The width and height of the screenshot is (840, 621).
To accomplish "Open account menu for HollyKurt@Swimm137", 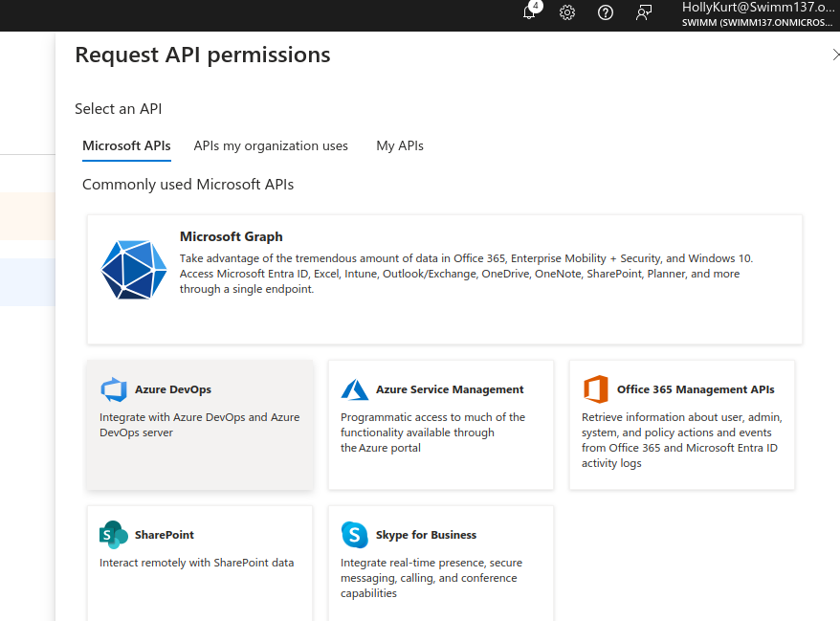I will (758, 14).
